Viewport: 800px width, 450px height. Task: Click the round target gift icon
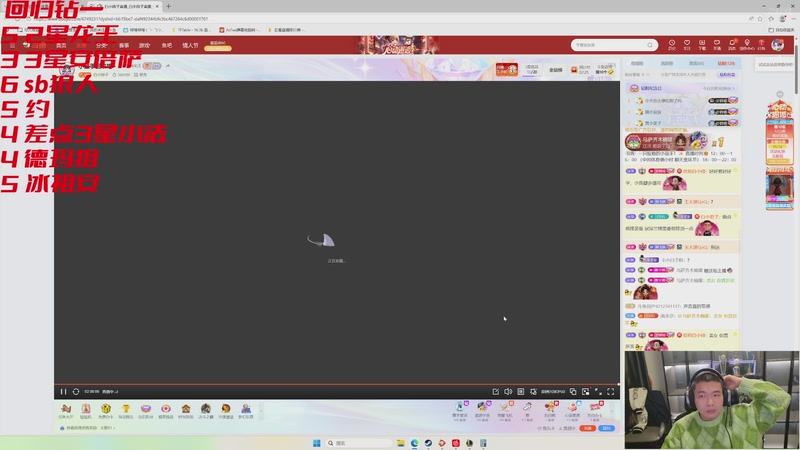coord(166,411)
